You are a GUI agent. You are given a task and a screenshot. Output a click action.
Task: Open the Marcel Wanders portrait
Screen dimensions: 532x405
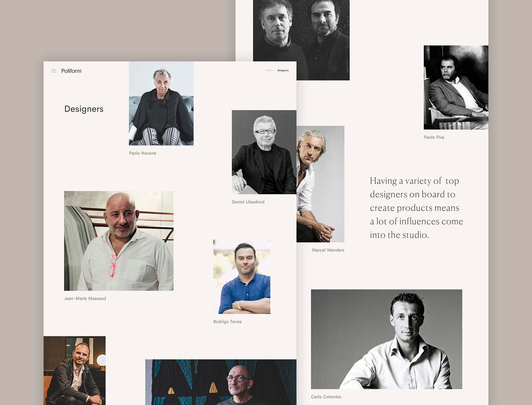[321, 184]
